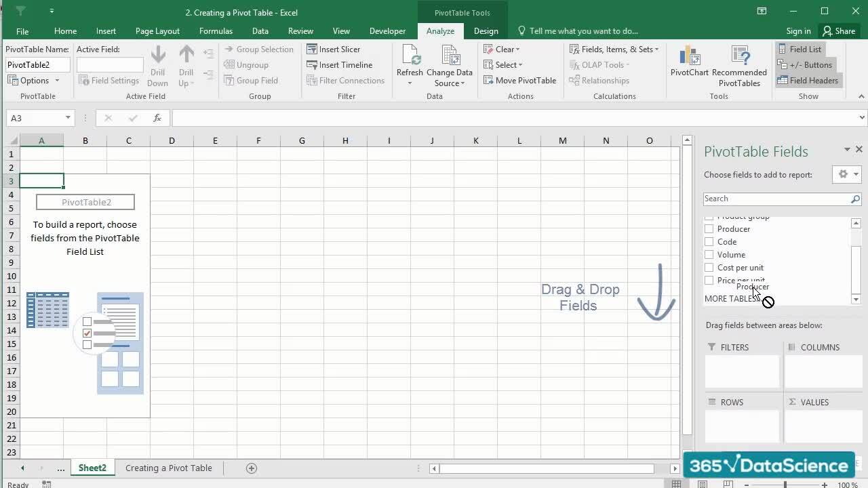The image size is (868, 488).
Task: Open the Select dropdown menu
Action: coord(503,64)
